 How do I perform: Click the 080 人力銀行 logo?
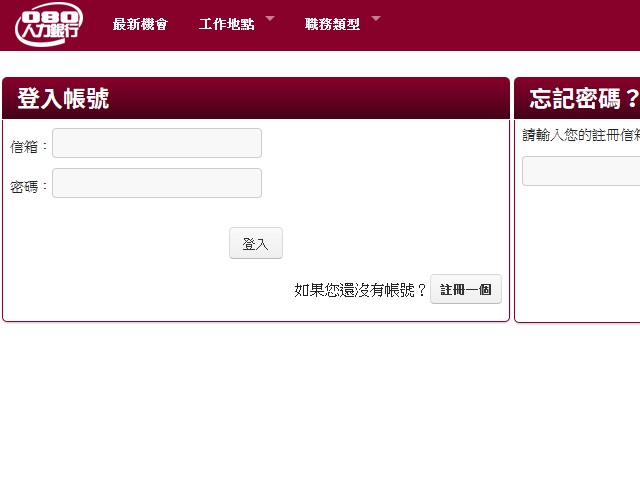[x=49, y=25]
